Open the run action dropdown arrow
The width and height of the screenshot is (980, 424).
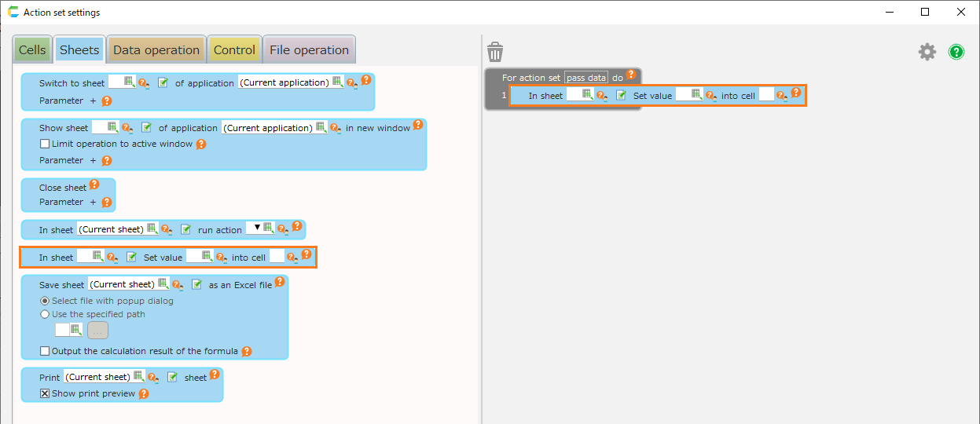(257, 228)
